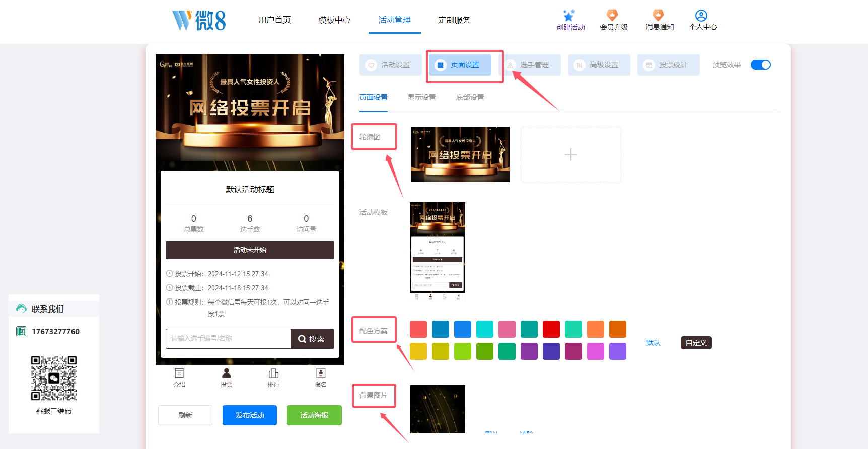Click the existing carousel image thumbnail
The width and height of the screenshot is (868, 449).
point(460,155)
